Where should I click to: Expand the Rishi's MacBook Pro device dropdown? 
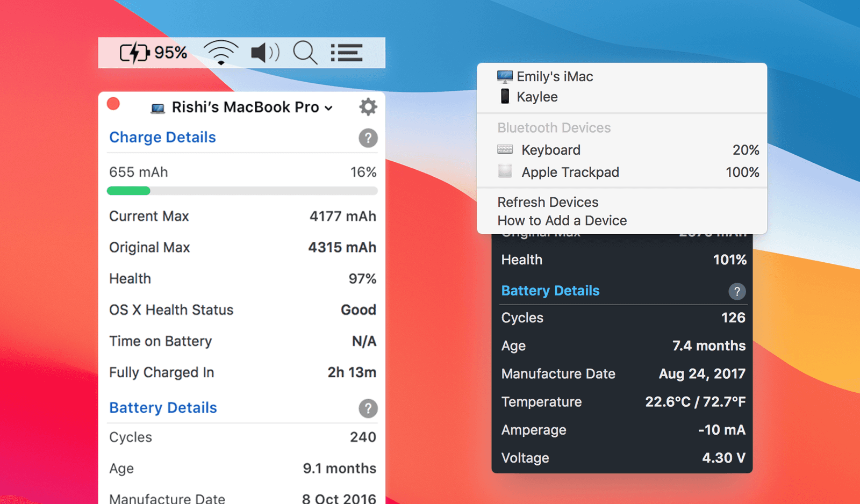click(x=252, y=107)
